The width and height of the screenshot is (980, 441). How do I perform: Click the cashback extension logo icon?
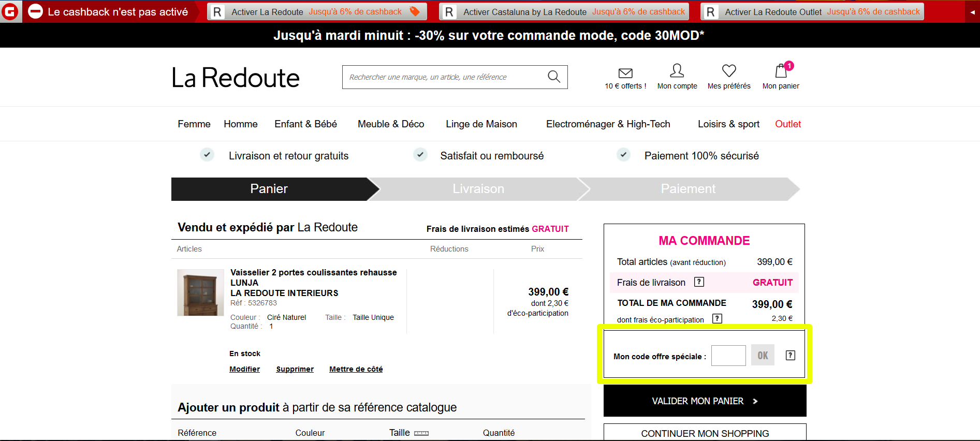click(10, 11)
